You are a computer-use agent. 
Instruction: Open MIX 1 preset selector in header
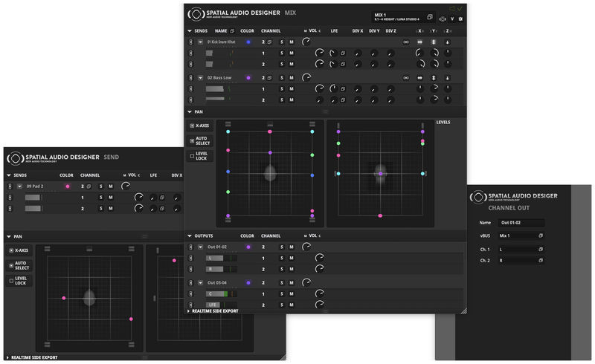click(x=403, y=16)
